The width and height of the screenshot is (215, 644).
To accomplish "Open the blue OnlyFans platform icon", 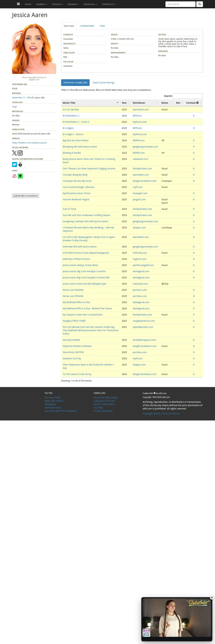I will 15,165.
